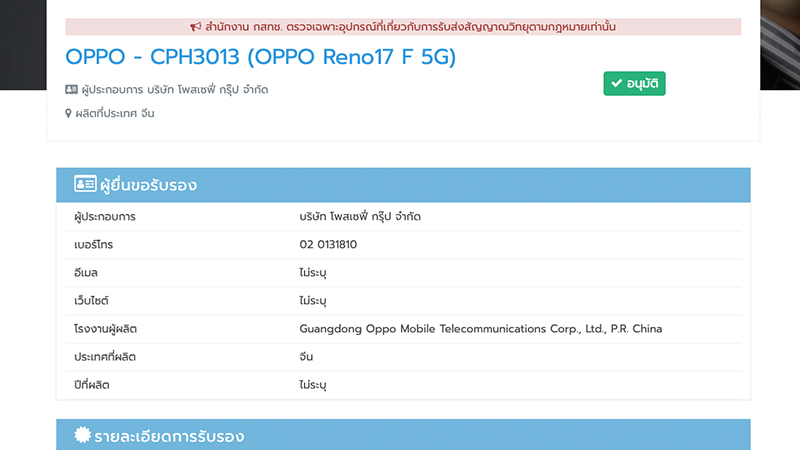Click the ไม่ระบุ value in อีเมล row
Viewport: 800px width, 450px height.
(313, 272)
